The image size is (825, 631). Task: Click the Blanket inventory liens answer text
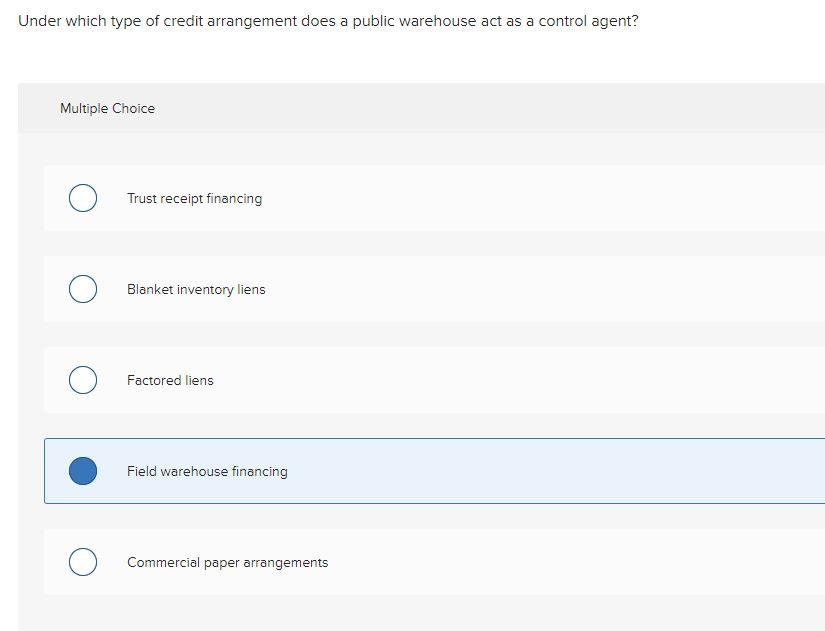click(196, 289)
